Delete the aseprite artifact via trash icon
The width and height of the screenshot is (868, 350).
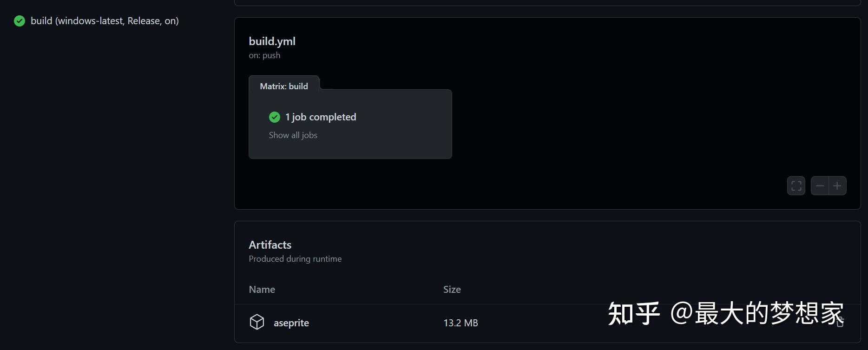coord(840,322)
